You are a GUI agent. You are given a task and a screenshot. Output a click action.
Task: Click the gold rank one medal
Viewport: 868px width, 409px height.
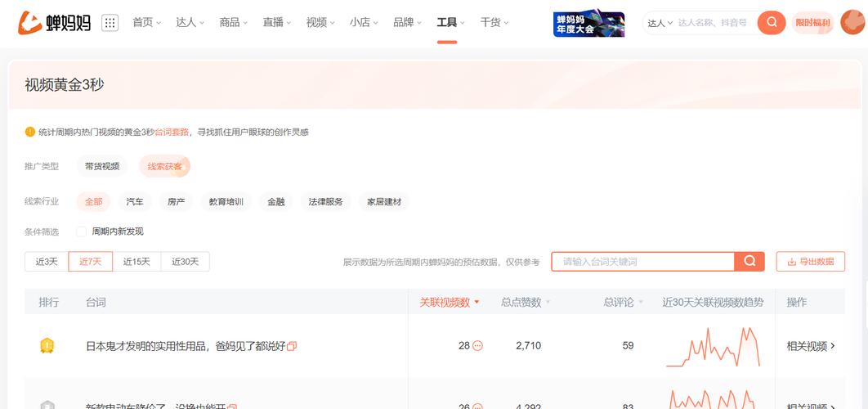47,346
